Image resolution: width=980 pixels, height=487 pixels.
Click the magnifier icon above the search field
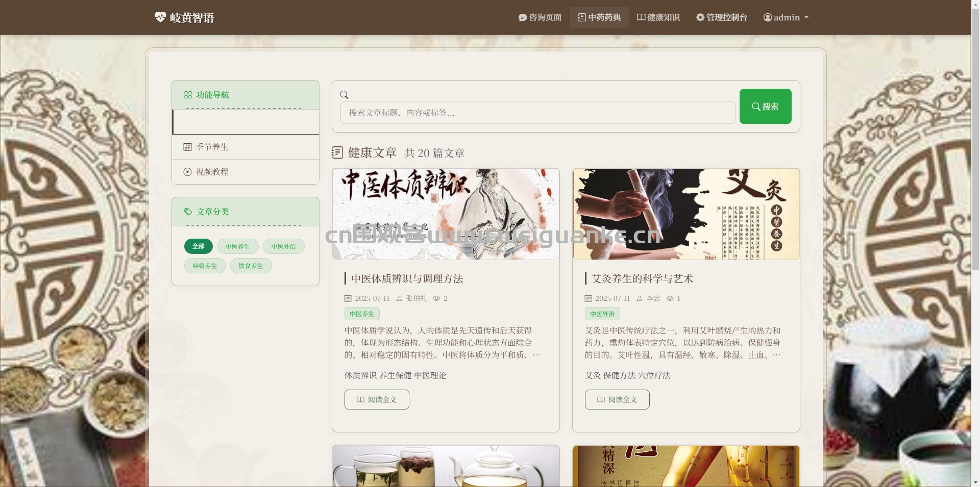[x=345, y=95]
